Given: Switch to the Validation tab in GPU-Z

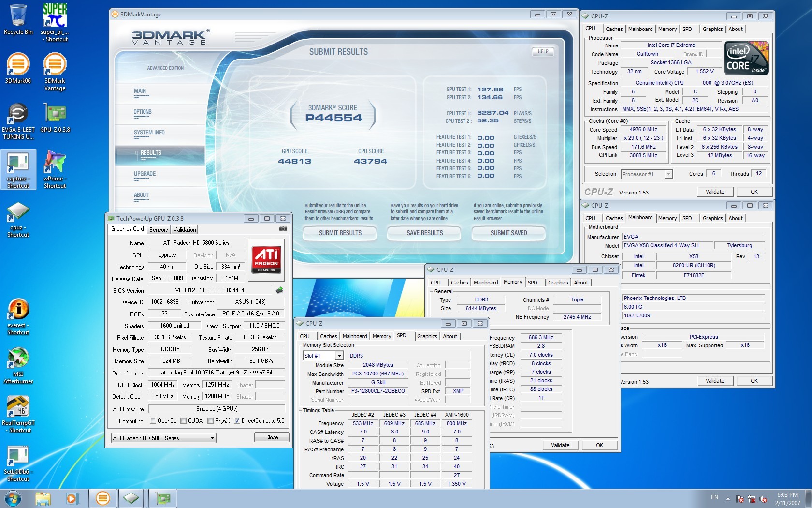Looking at the screenshot, I should pyautogui.click(x=185, y=230).
